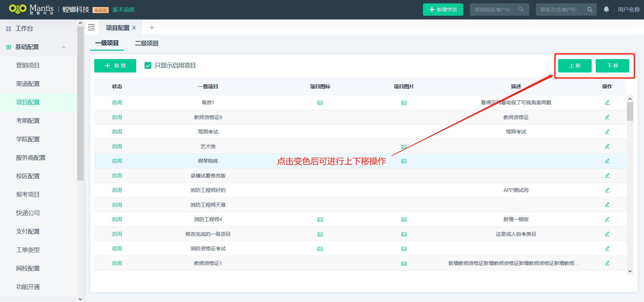
Task: View project icon image for 骨质1
Action: [320, 103]
